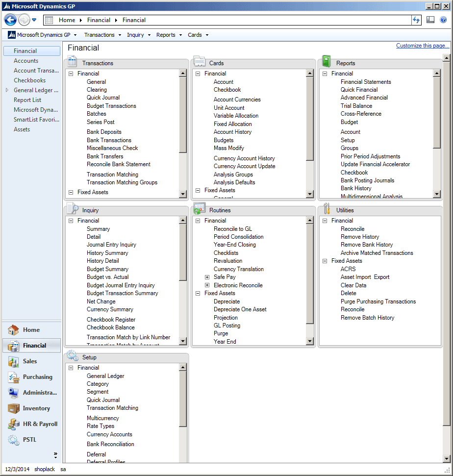Click the Setup section gears icon
Viewport: 453px width, 476px height.
73,355
